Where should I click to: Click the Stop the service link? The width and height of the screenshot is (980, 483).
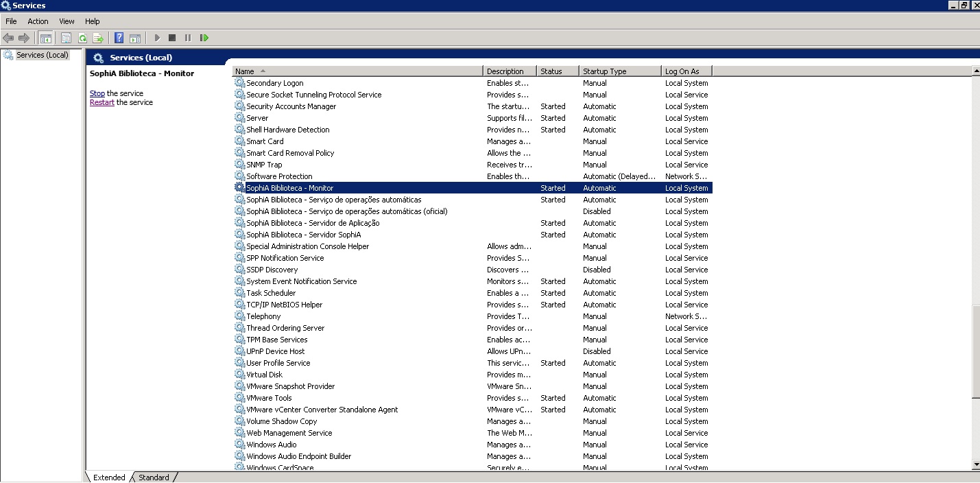coord(97,93)
